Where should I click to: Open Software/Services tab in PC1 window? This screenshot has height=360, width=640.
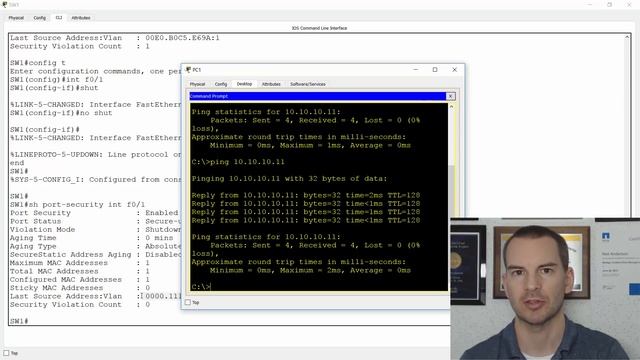308,84
